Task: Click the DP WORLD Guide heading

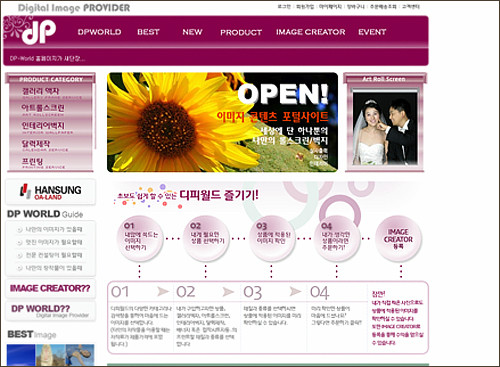Action: 45,214
